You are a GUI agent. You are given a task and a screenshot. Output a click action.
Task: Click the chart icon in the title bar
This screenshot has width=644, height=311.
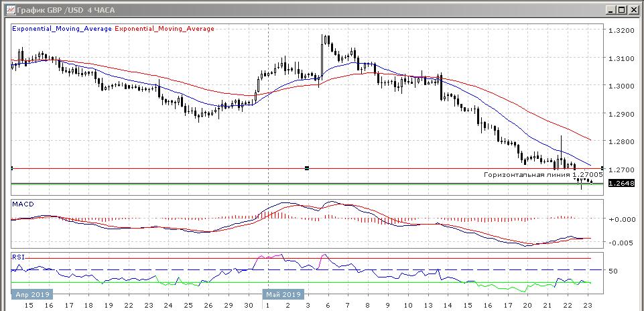click(x=8, y=9)
